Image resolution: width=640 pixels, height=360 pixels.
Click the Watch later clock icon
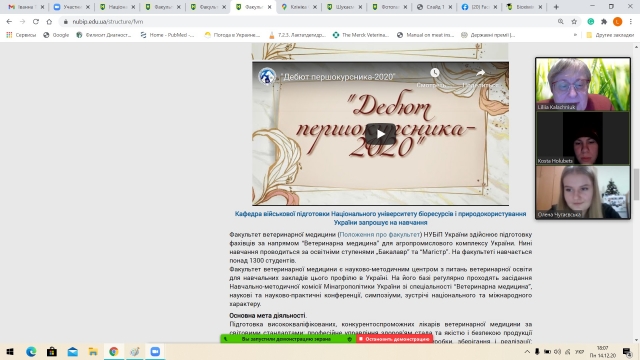(435, 73)
